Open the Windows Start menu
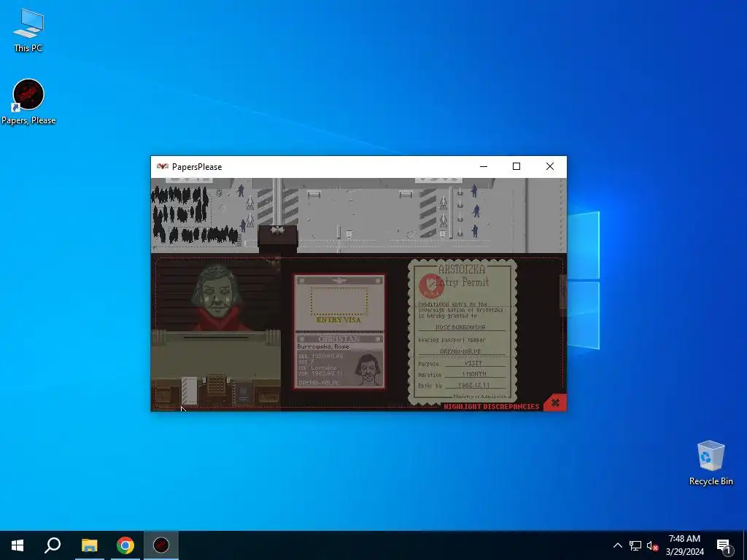 point(18,545)
